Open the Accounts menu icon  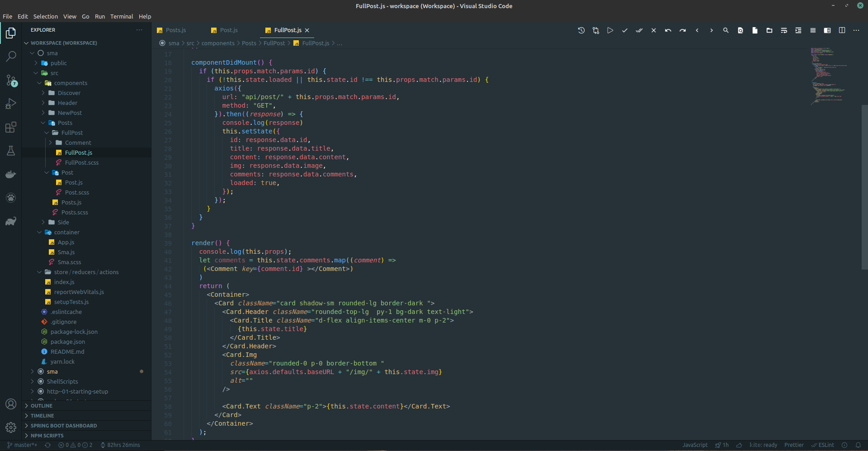[11, 404]
